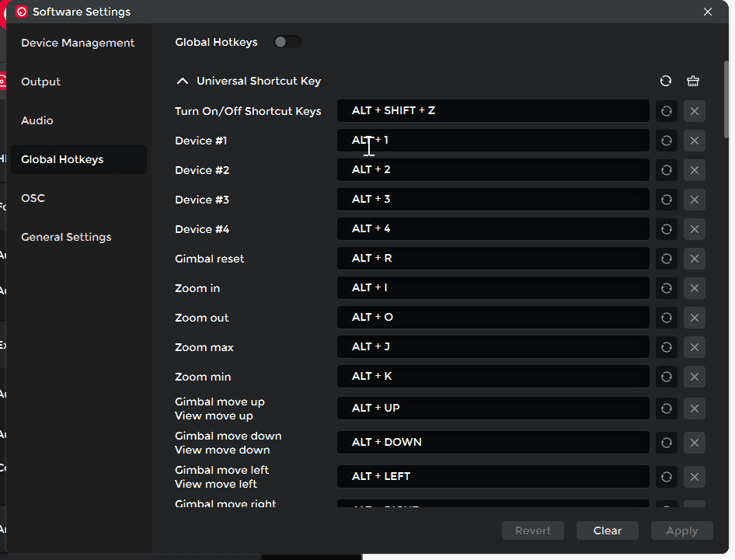Reset the Gimbal reset hotkey
The height and width of the screenshot is (560, 735).
666,259
